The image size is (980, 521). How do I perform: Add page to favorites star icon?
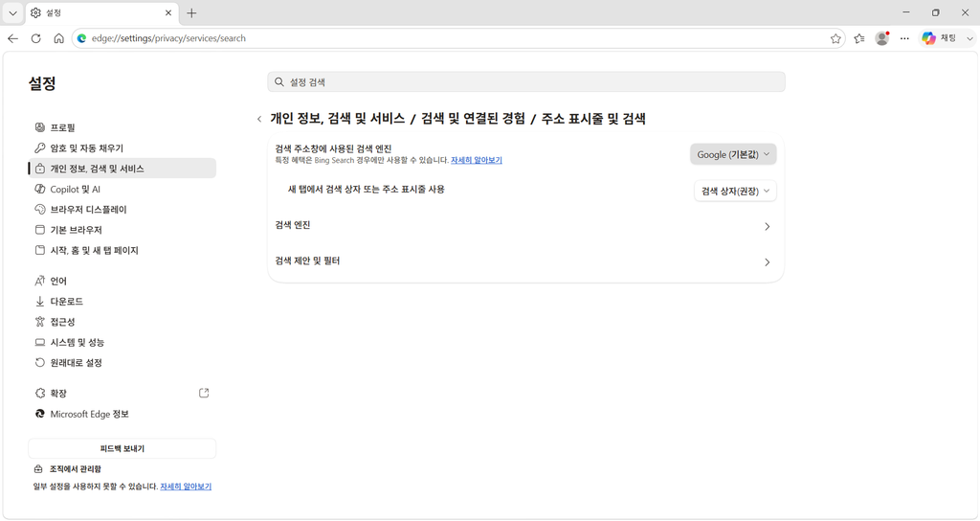click(835, 38)
